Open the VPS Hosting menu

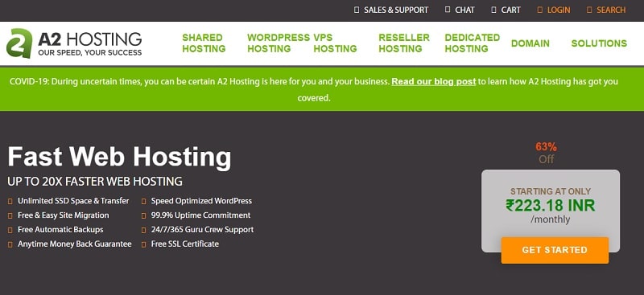(x=335, y=43)
